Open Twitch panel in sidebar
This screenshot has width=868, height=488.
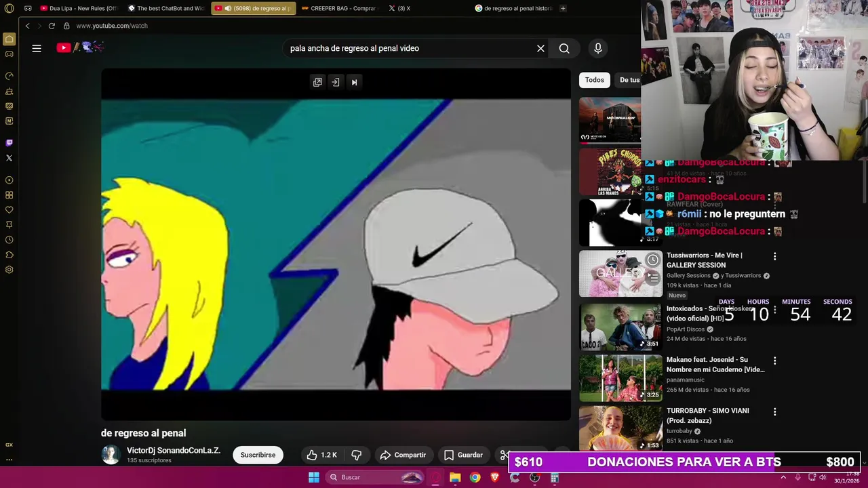(9, 142)
